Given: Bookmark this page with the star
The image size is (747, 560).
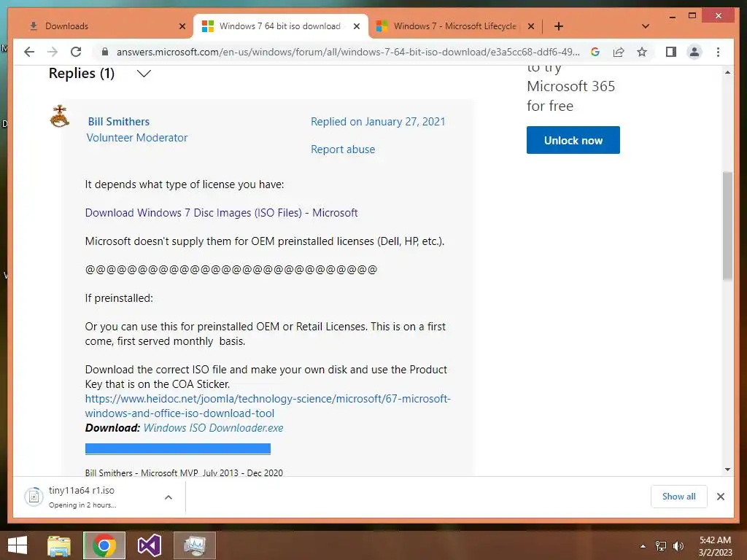Looking at the screenshot, I should 642,52.
